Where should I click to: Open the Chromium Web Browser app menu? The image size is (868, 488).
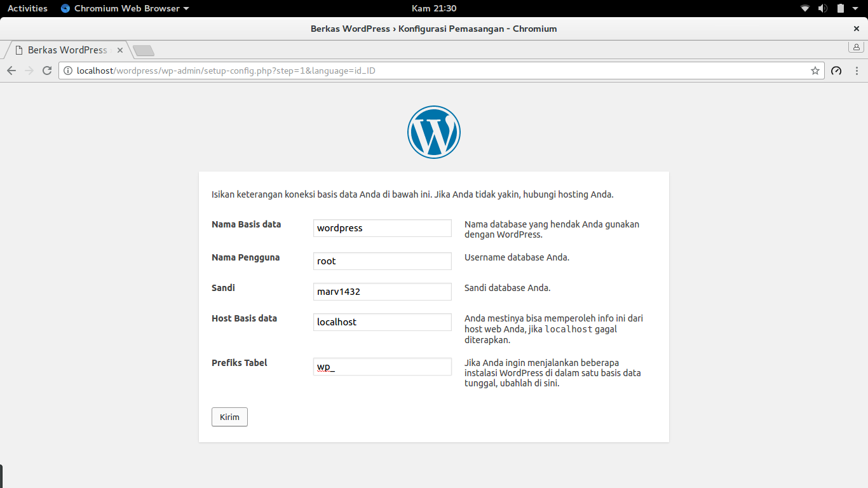[125, 8]
